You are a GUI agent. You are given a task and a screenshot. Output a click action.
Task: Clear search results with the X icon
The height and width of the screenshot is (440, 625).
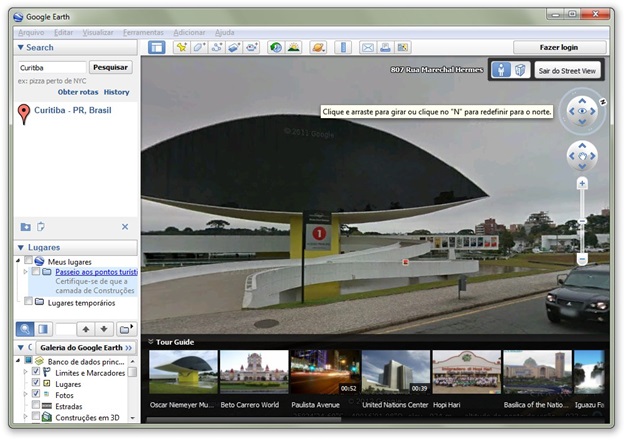(x=125, y=227)
